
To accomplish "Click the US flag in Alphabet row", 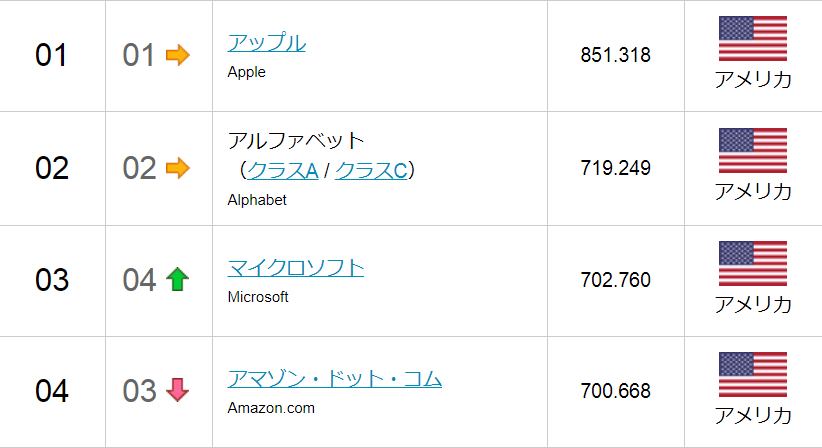I will [x=753, y=150].
